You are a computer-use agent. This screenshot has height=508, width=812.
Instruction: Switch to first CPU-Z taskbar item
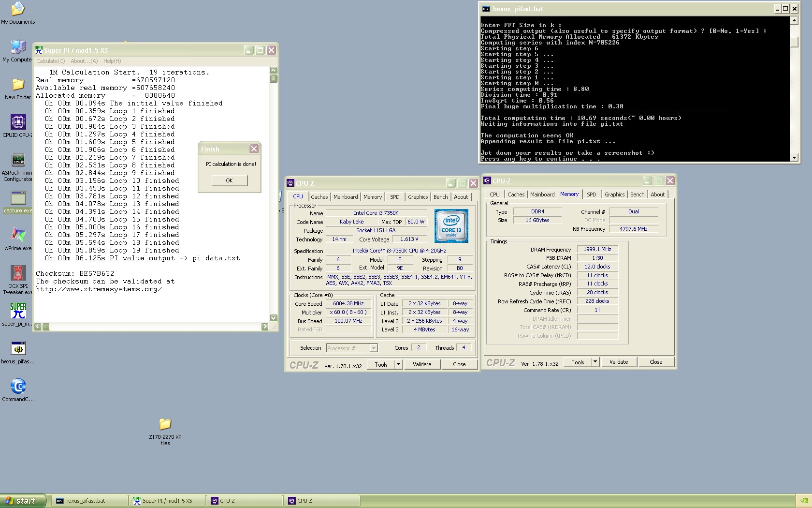pos(245,501)
